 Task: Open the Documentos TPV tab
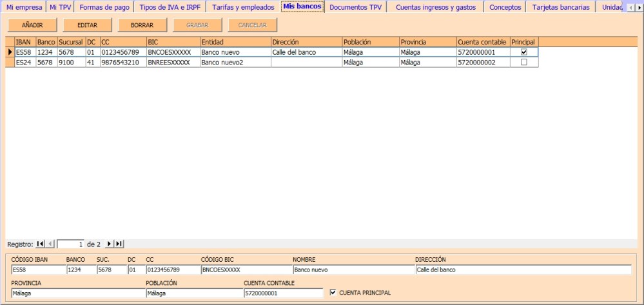click(355, 7)
